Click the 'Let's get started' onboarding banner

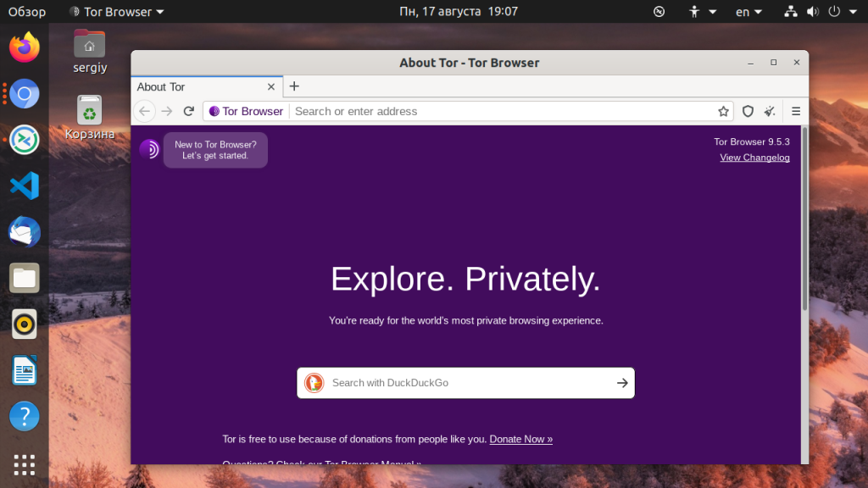click(x=215, y=149)
